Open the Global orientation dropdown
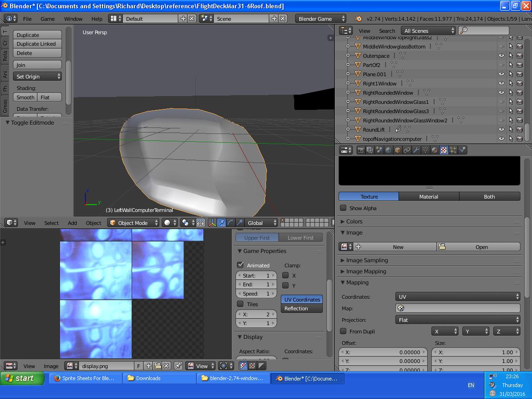Screen dimensions: 532x399 [x=260, y=223]
